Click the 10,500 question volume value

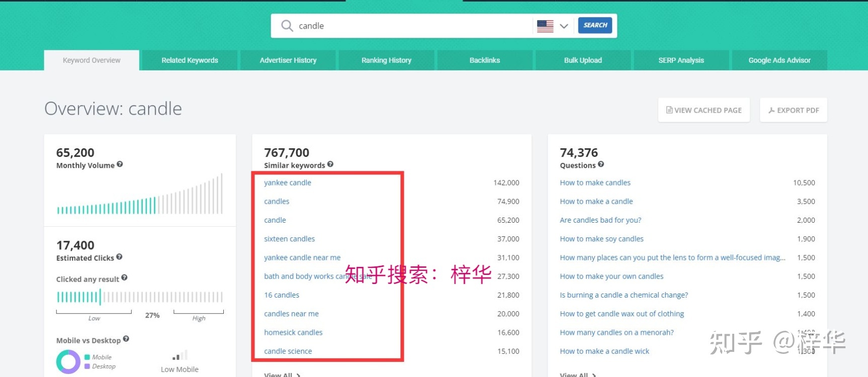click(804, 182)
